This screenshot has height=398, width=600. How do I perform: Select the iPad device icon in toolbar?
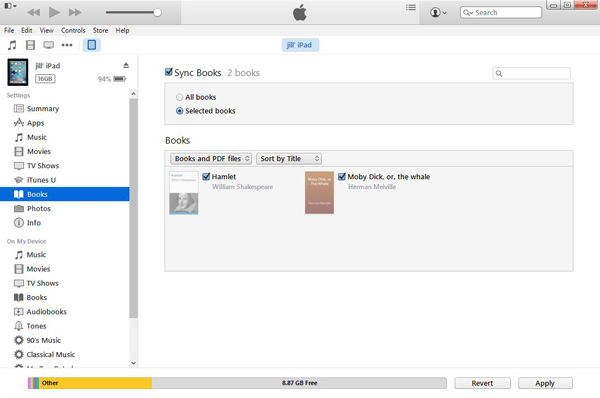click(x=92, y=45)
